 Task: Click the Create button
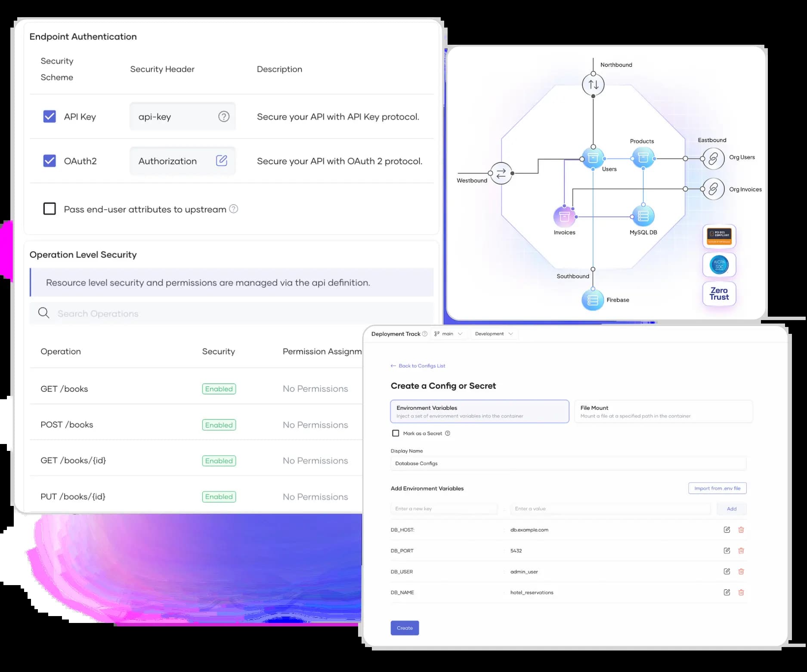405,628
